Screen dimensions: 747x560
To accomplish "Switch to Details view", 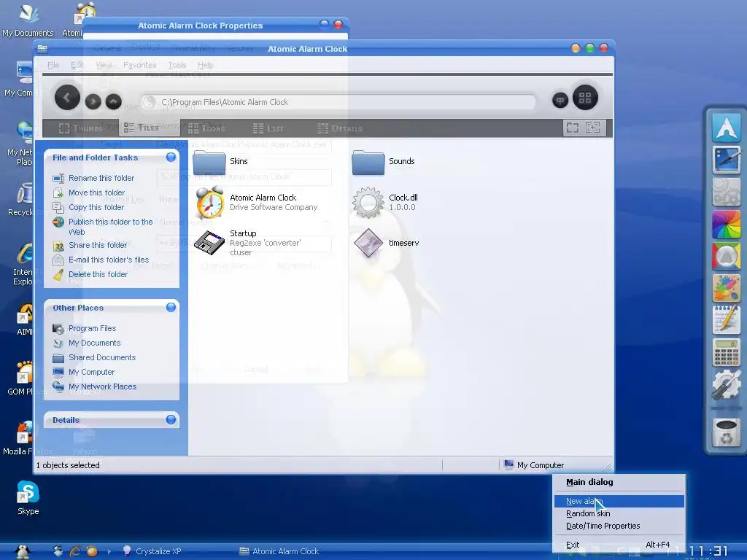I will (340, 128).
